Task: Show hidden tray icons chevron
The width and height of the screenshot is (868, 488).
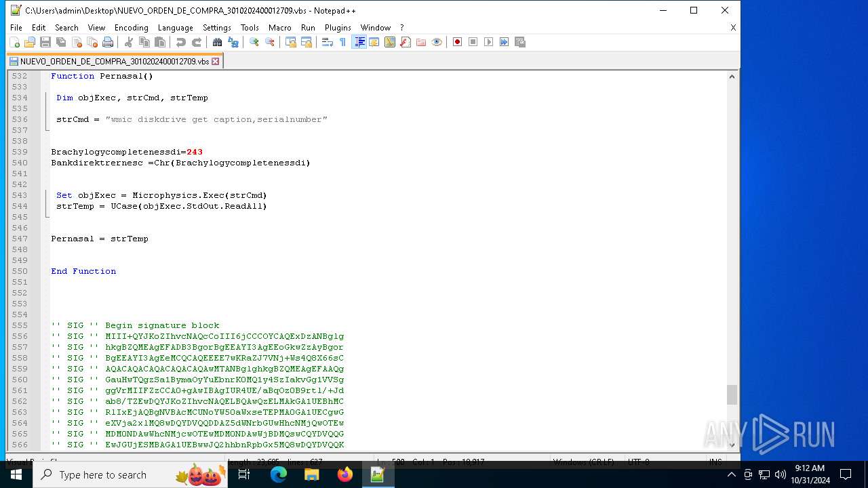Action: click(x=732, y=474)
